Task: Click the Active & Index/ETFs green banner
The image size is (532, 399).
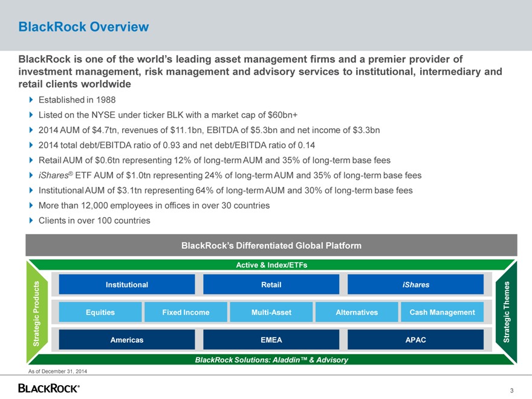Action: pyautogui.click(x=271, y=265)
